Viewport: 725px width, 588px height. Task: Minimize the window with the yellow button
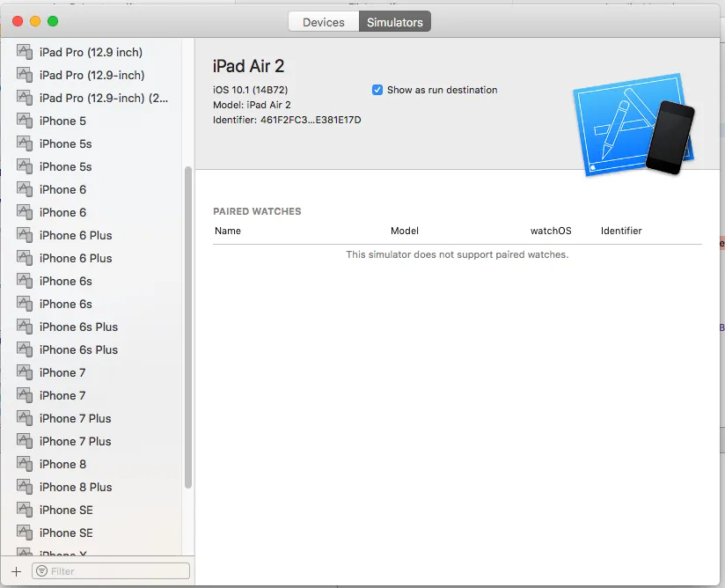pos(35,21)
